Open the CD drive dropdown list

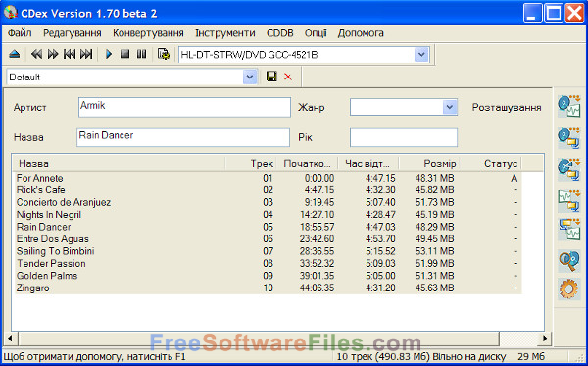[421, 55]
